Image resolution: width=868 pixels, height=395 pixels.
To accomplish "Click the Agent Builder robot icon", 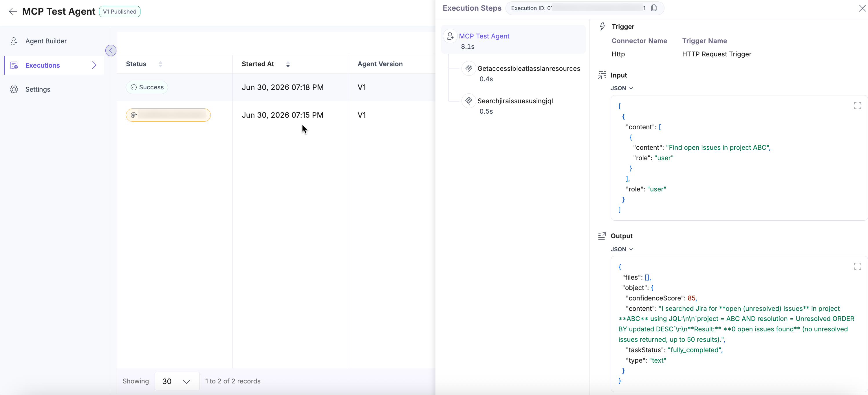I will coord(14,41).
